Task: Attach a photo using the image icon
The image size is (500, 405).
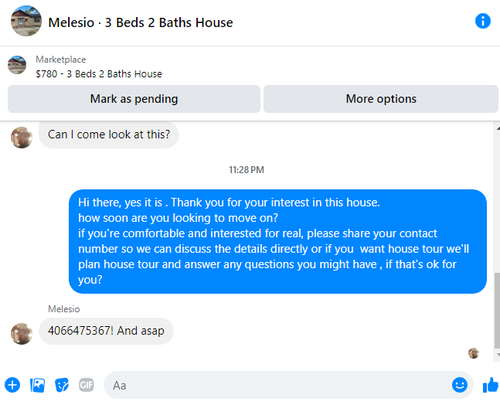Action: tap(37, 385)
